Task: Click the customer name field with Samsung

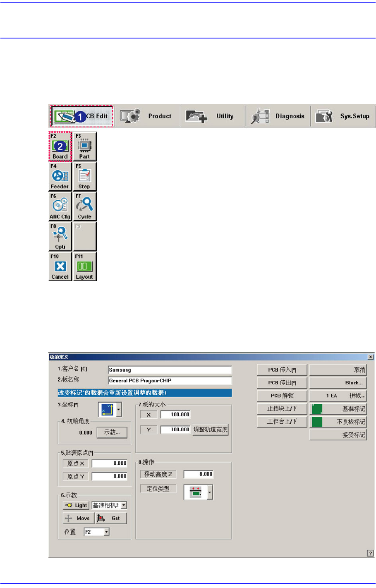Action: click(x=170, y=370)
